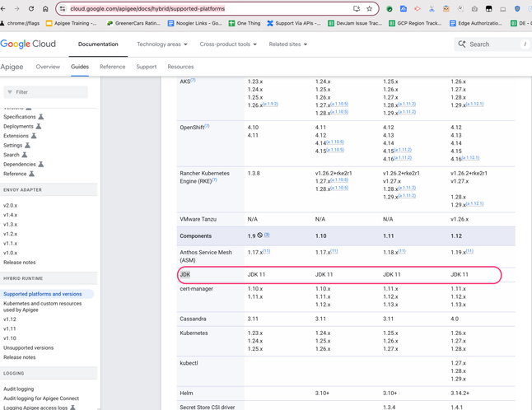The image size is (532, 410).
Task: Click the kubectl row label
Action: (x=189, y=363)
